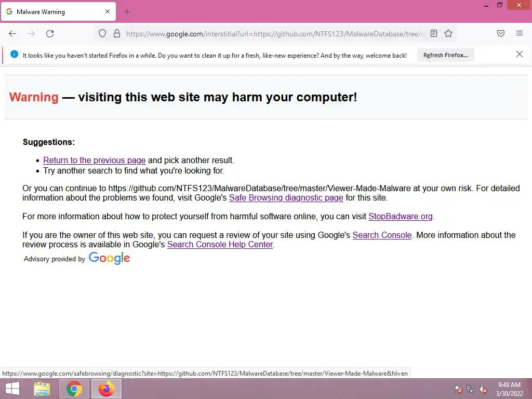Viewport: 532px width, 399px height.
Task: Open the Search Console link
Action: pos(382,235)
